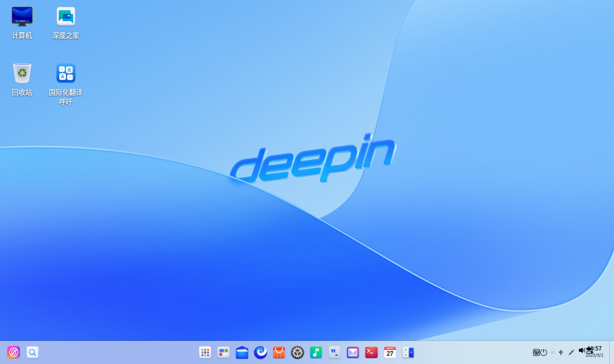Open the 回收站 recycle bin icon
Screen dimensions: 614x364
(x=22, y=79)
